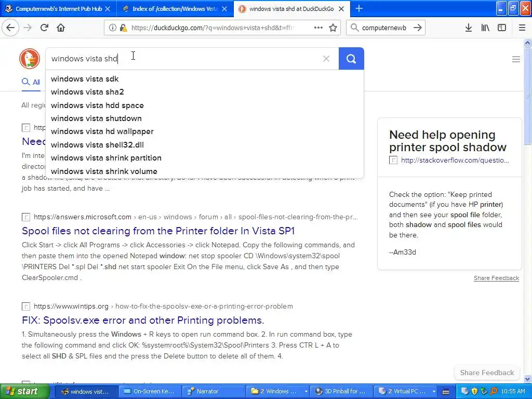Open the Windows start menu
The image size is (532, 399).
pos(24,391)
